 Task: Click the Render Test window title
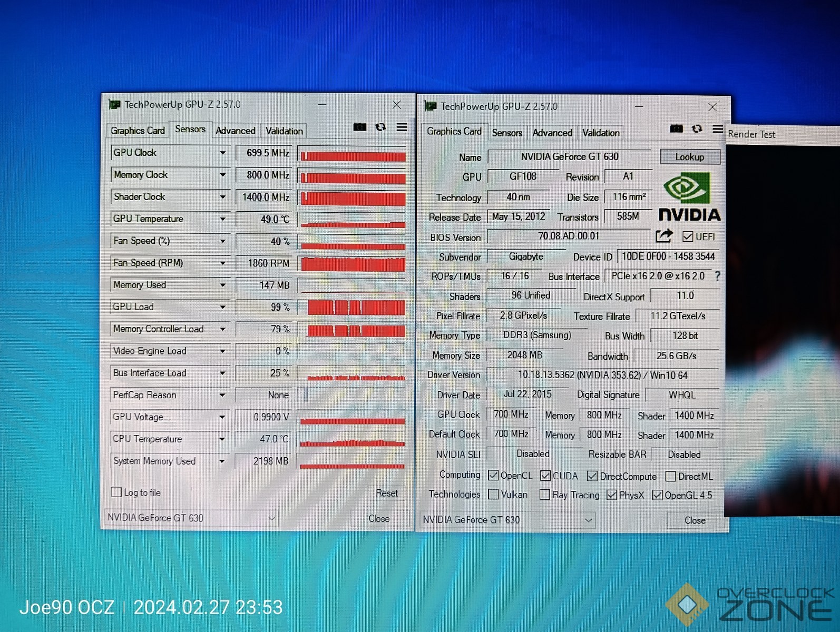pyautogui.click(x=751, y=134)
